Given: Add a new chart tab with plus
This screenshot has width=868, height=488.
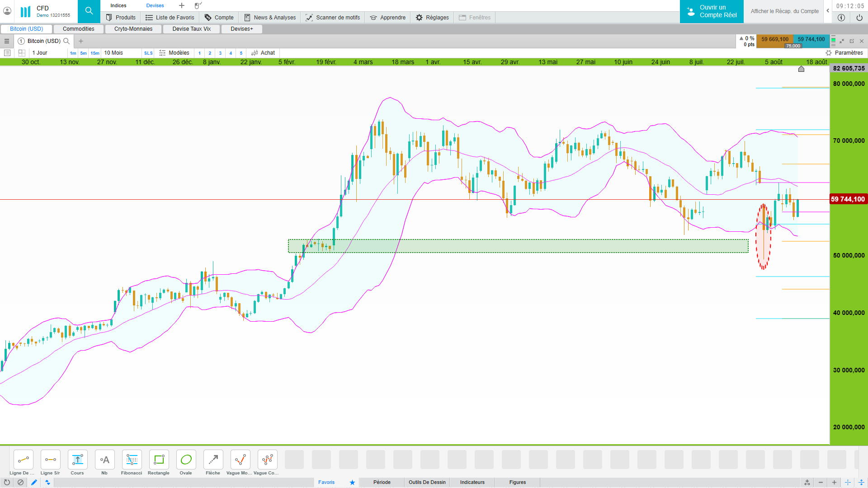Looking at the screenshot, I should tap(81, 41).
